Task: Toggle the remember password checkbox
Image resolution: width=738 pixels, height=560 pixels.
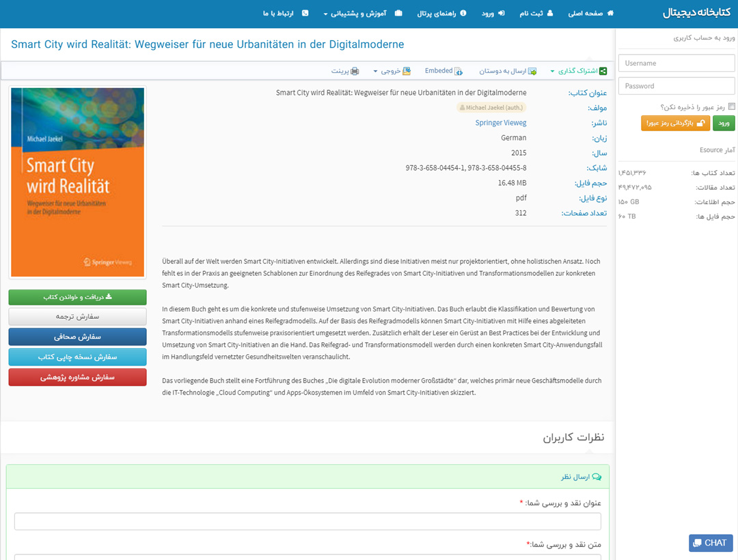Action: coord(732,107)
